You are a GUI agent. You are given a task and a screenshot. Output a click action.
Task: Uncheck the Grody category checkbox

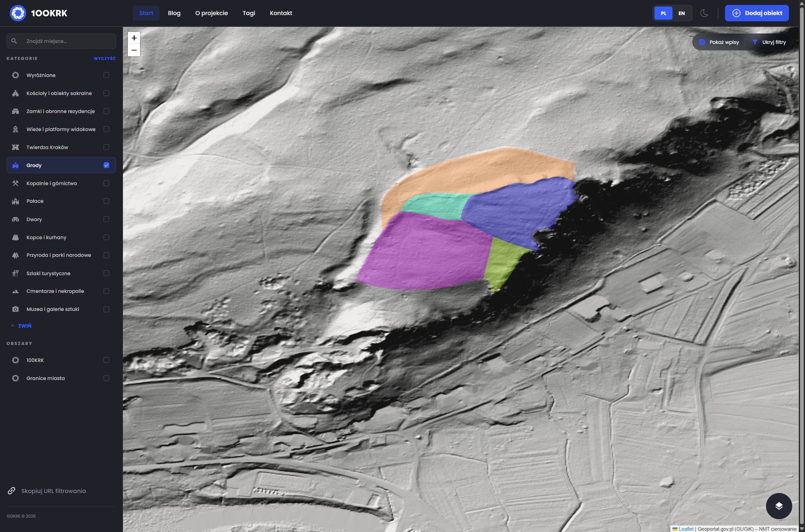106,165
